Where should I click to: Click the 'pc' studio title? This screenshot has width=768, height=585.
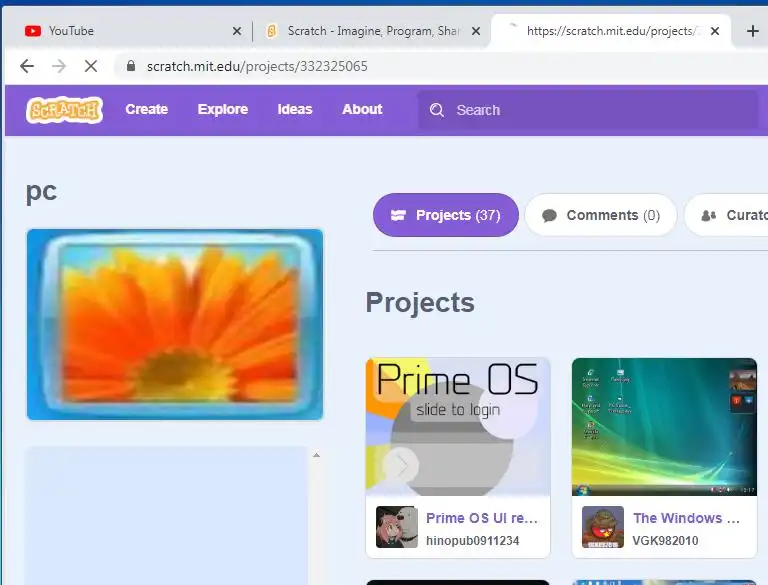click(x=41, y=192)
